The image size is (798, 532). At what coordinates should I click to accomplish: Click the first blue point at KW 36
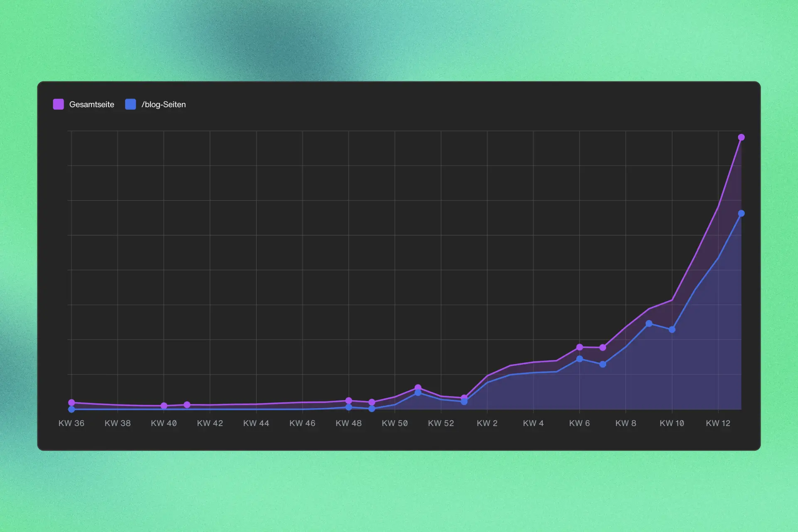pos(71,409)
